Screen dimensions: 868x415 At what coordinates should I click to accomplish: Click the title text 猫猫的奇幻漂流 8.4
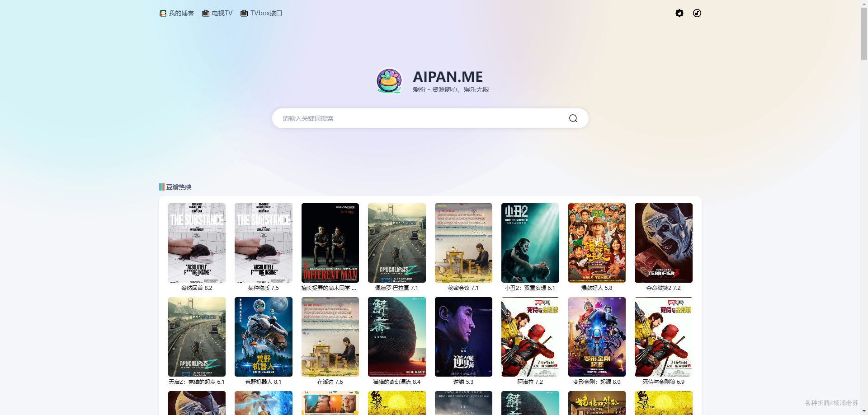click(397, 382)
